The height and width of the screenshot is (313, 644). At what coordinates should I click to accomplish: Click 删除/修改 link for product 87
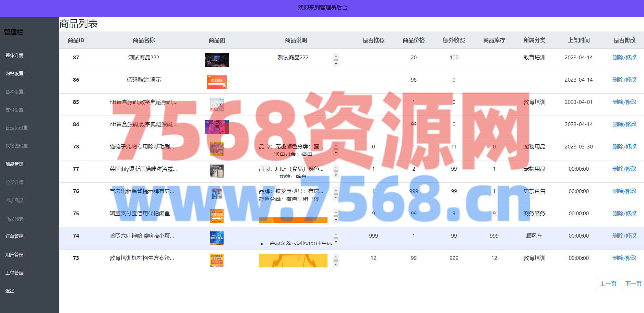pos(624,58)
